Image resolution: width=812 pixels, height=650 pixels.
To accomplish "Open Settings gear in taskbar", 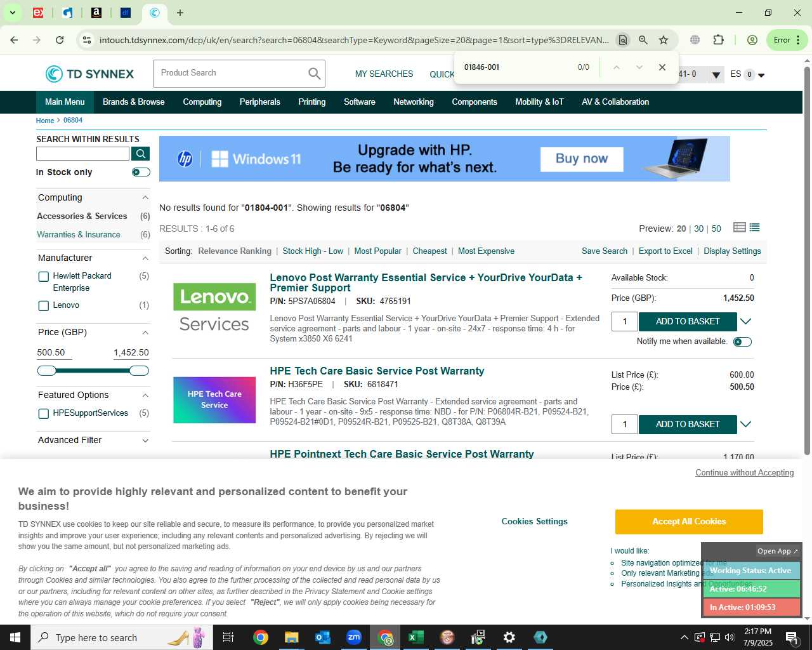I will coord(509,637).
